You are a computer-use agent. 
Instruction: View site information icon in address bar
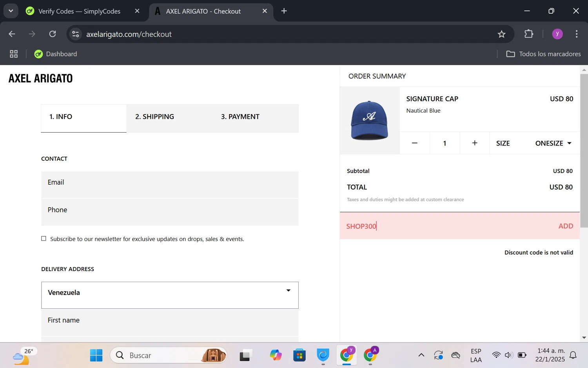[76, 34]
